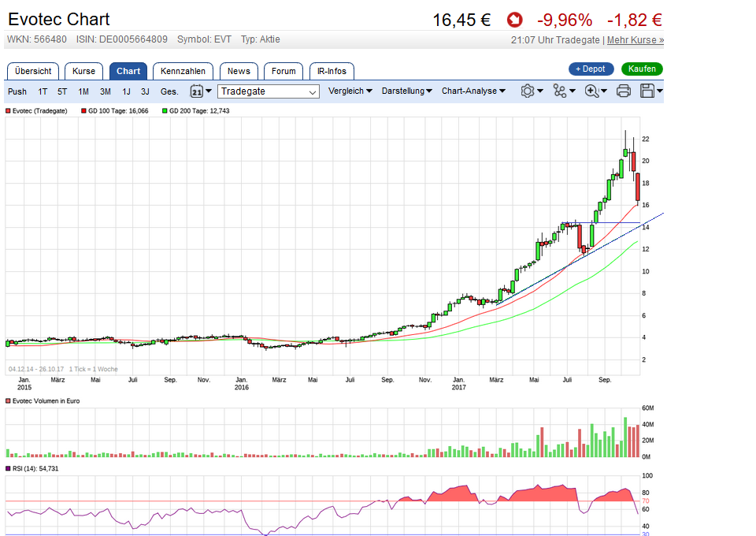Expand the arrow next to drawing tools
756x536 pixels.
click(x=573, y=91)
